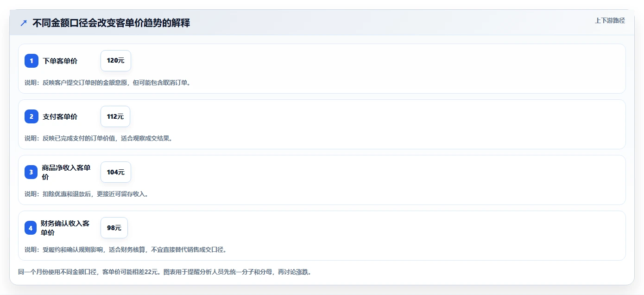Click the number 4 badge for 财务确认收入客单价
The width and height of the screenshot is (644, 295).
click(x=31, y=228)
